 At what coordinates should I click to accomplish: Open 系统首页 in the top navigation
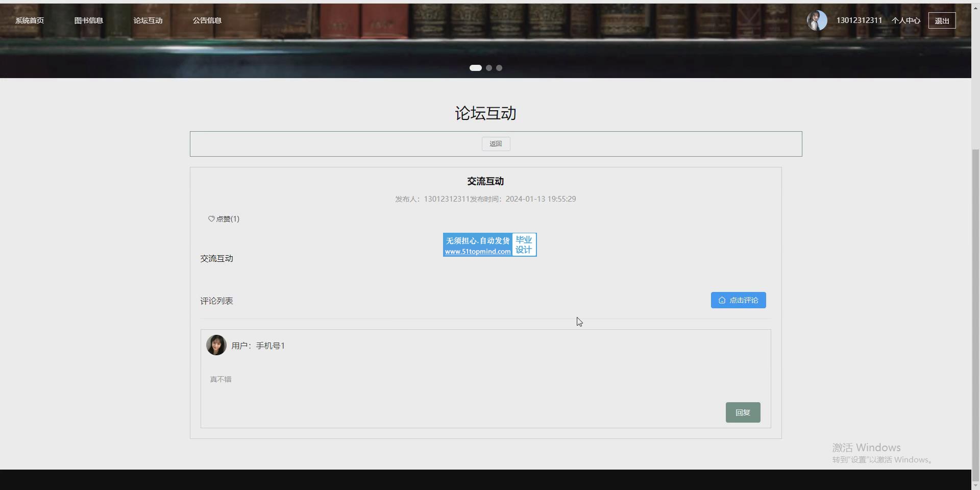click(30, 20)
